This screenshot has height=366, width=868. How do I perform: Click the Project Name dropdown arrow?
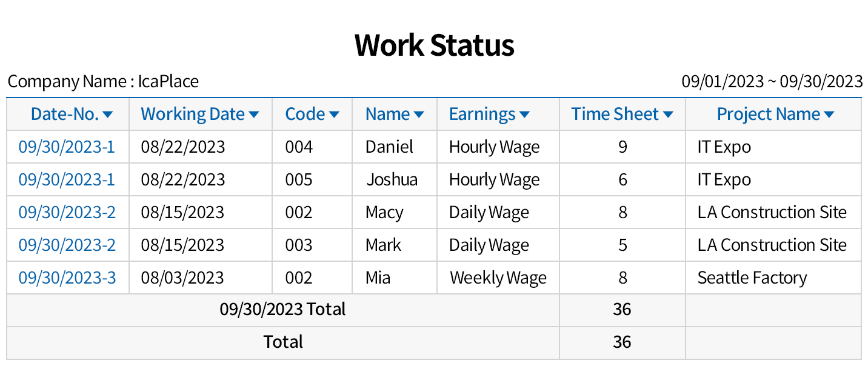[x=829, y=115]
